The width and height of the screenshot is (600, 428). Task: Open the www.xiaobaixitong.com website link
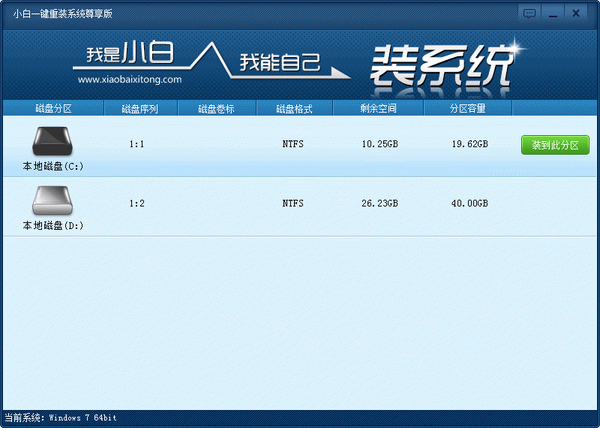[x=130, y=80]
